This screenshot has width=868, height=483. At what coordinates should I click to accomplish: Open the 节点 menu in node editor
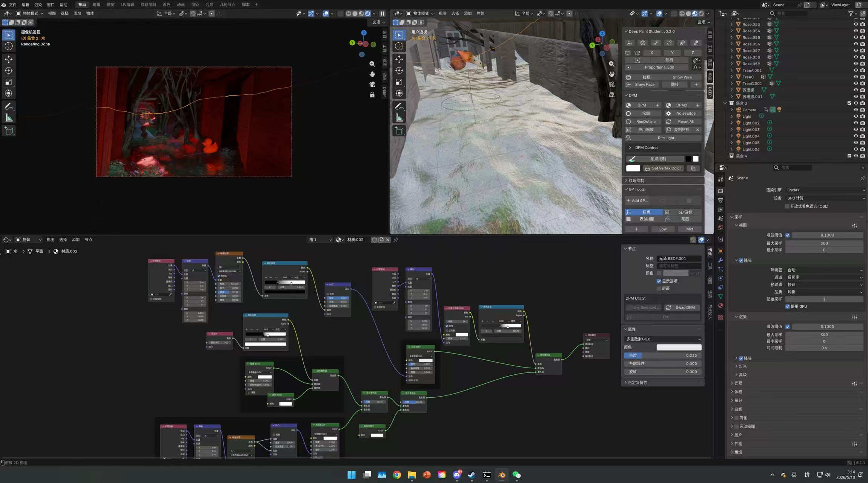[88, 240]
